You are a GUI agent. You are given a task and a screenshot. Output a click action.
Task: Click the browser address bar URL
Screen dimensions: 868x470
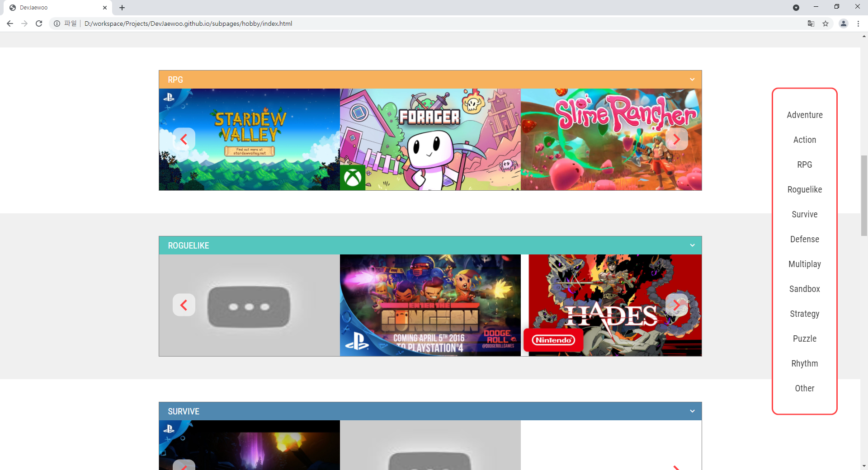(188, 23)
